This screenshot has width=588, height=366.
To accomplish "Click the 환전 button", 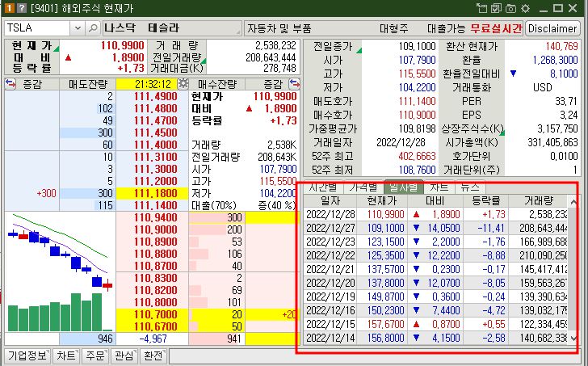I will coord(153,355).
